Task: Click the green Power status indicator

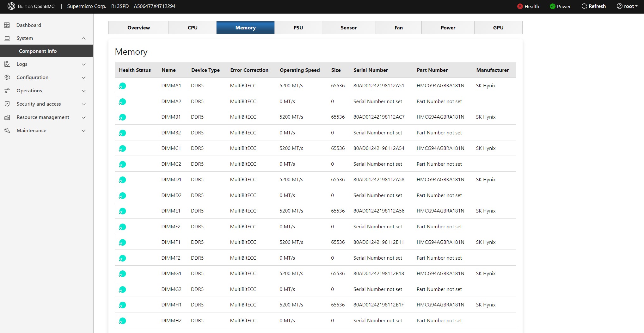Action: (x=552, y=6)
